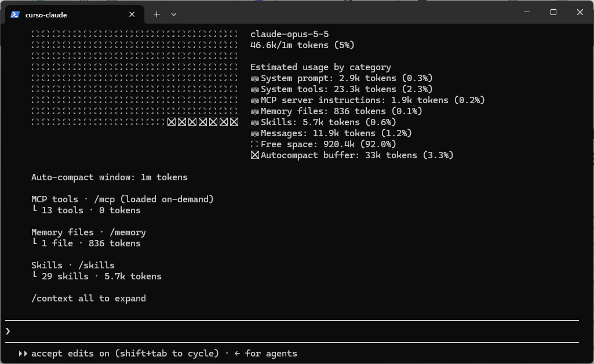594x364 pixels.
Task: Click the 46.6k/1m tokens usage text
Action: click(303, 45)
